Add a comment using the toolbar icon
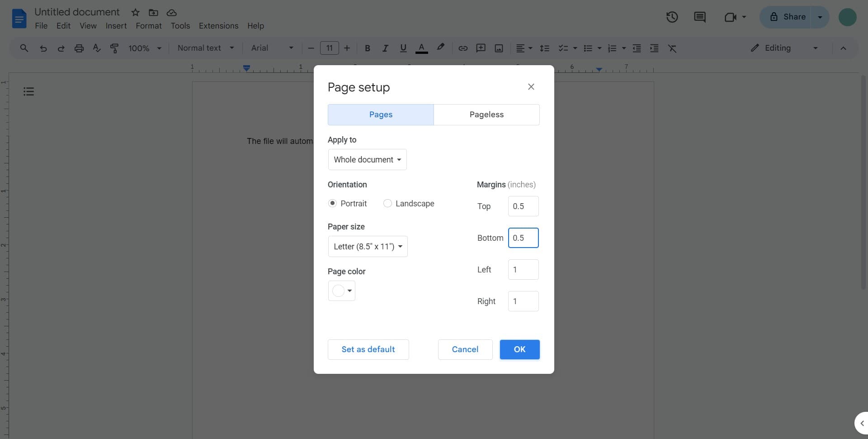868x439 pixels. click(481, 48)
